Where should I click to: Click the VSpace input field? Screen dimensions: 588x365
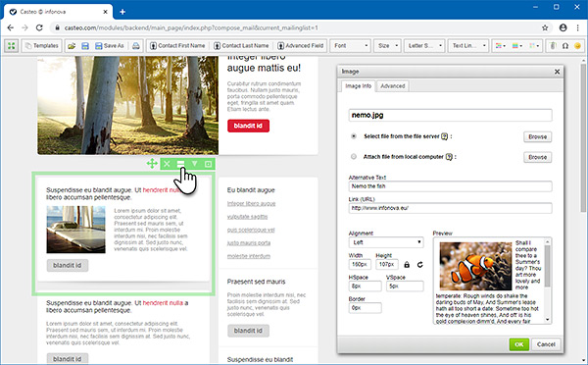405,287
